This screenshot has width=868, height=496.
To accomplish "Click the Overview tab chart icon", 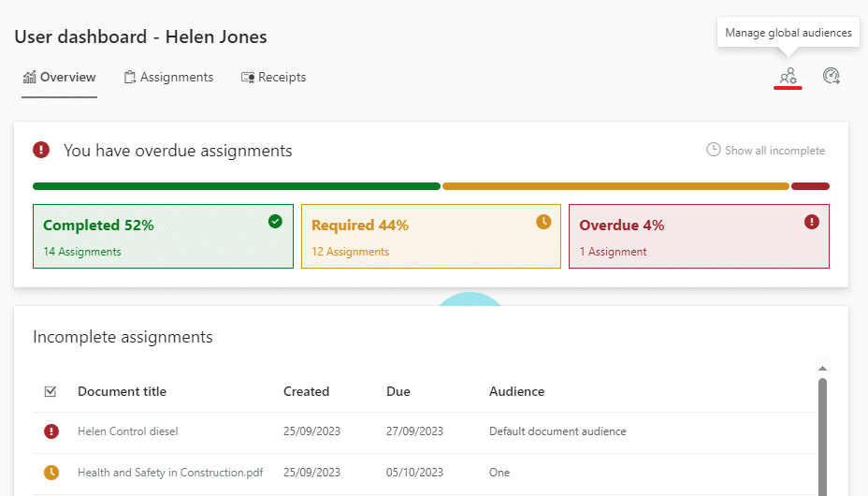I will pos(29,77).
